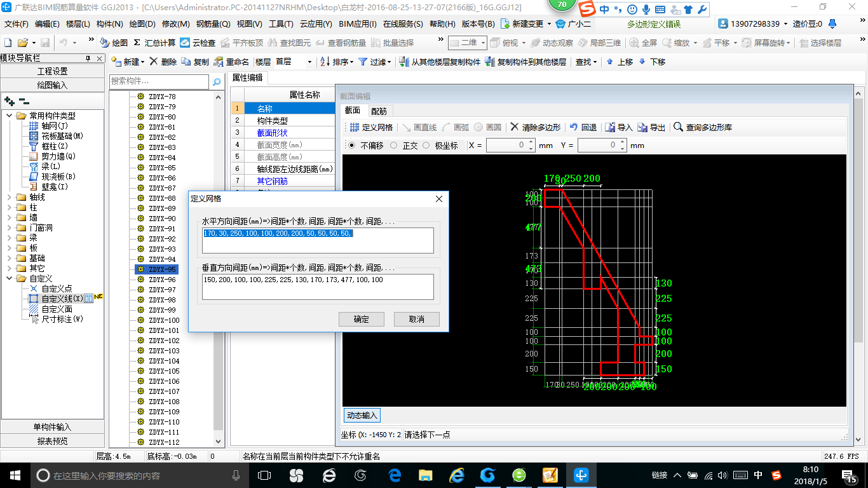Click the 搜索构件 search box

click(159, 81)
